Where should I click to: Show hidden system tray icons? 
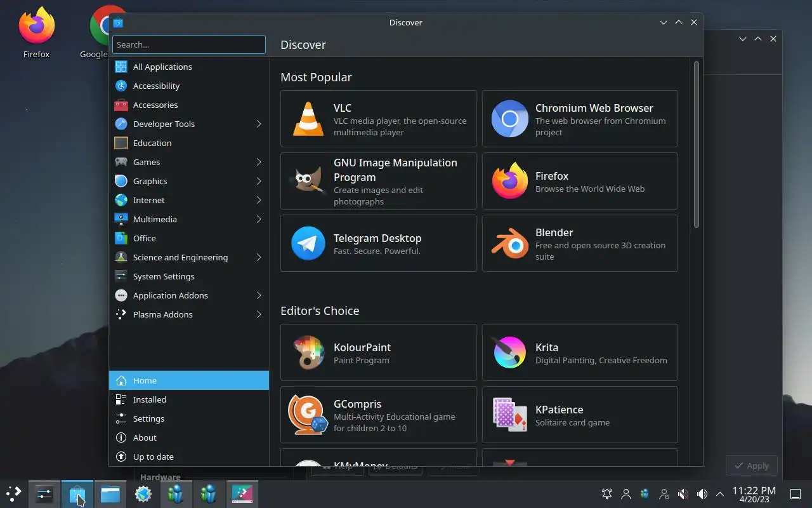(x=720, y=493)
